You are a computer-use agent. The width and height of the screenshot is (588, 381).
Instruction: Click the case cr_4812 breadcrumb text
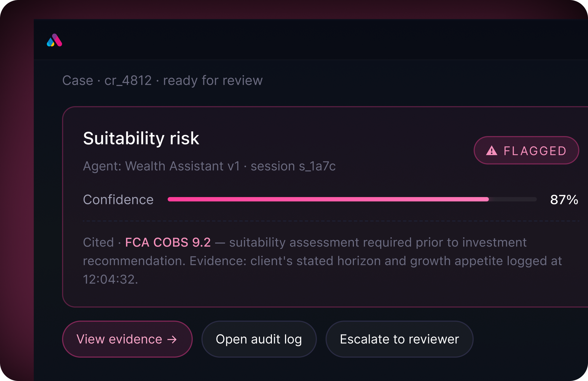coord(128,81)
